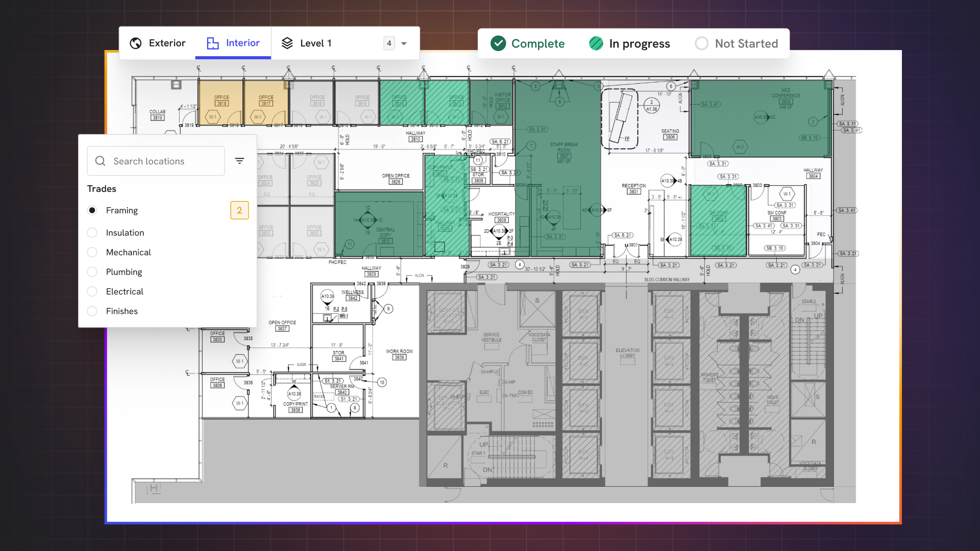Open the Level 1 dropdown arrow
980x551 pixels.
coord(404,43)
